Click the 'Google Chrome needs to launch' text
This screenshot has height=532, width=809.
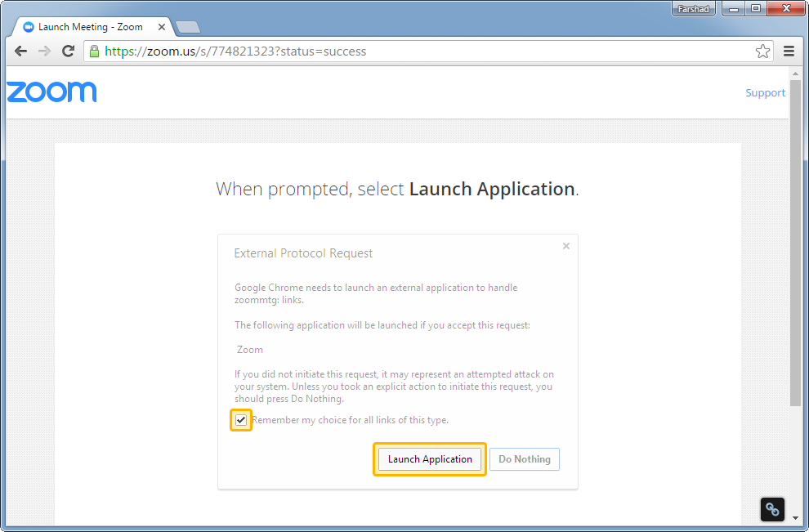376,293
